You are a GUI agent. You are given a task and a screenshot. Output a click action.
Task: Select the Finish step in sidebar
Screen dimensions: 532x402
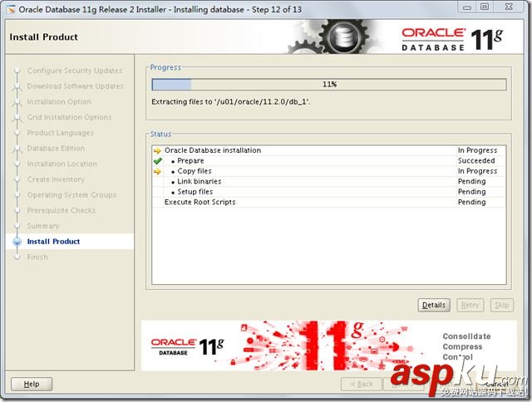coord(37,257)
